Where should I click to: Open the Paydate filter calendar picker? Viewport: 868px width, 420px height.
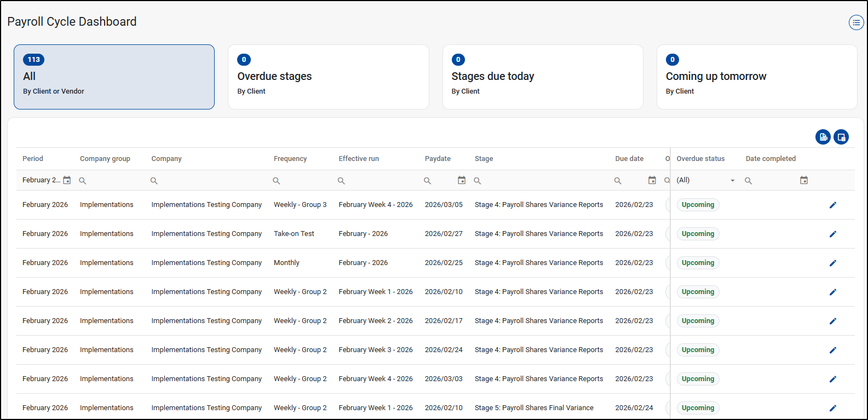coord(462,180)
